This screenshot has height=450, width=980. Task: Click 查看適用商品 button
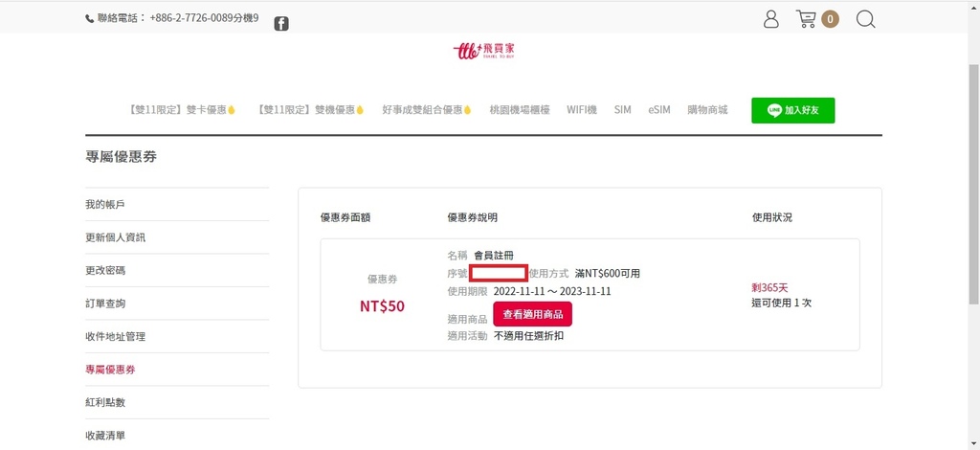point(532,314)
